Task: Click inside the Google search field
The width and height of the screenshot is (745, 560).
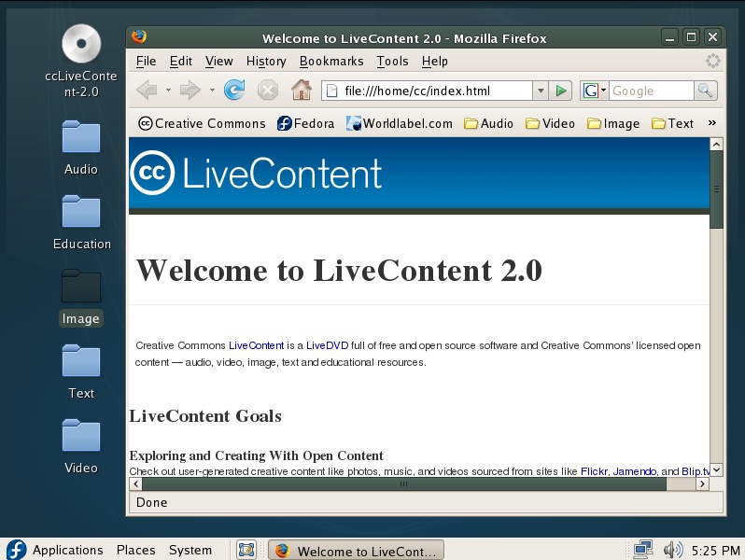Action: (x=651, y=91)
